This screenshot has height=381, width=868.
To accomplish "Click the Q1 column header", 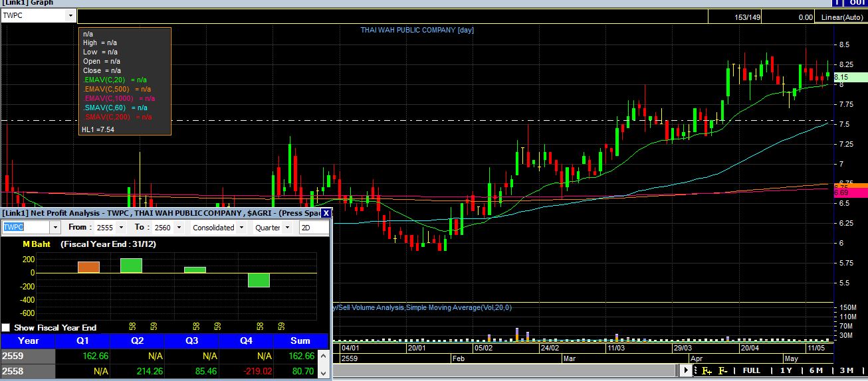I will tap(84, 341).
